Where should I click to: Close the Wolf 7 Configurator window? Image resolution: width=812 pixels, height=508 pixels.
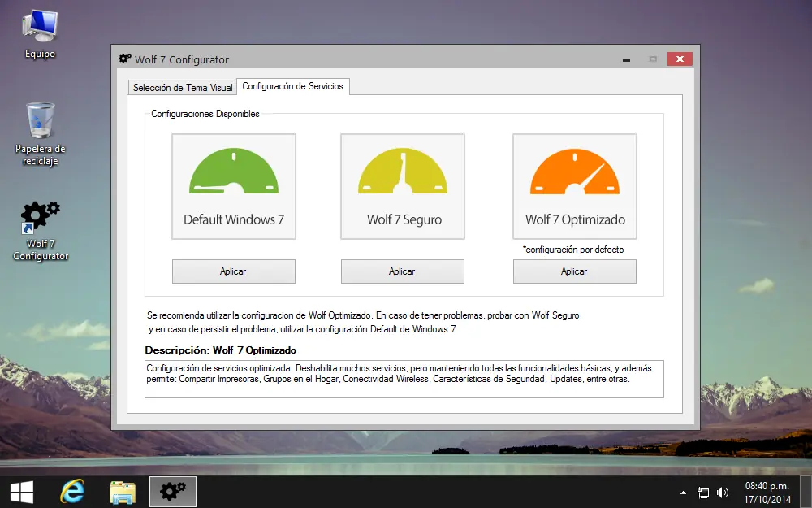[x=680, y=59]
